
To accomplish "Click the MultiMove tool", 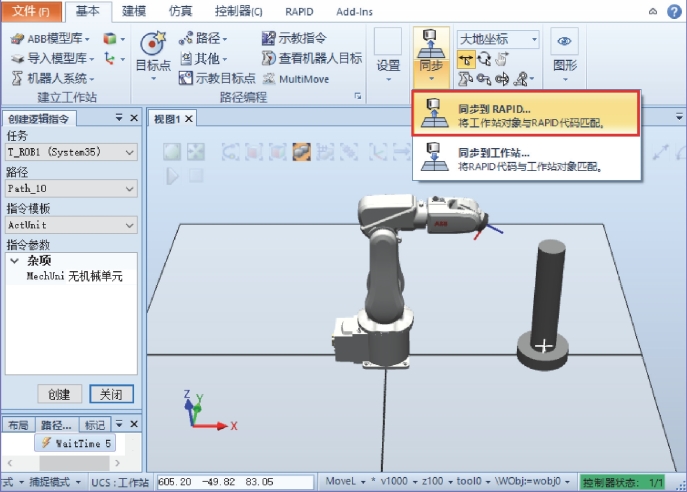I will pyautogui.click(x=296, y=79).
